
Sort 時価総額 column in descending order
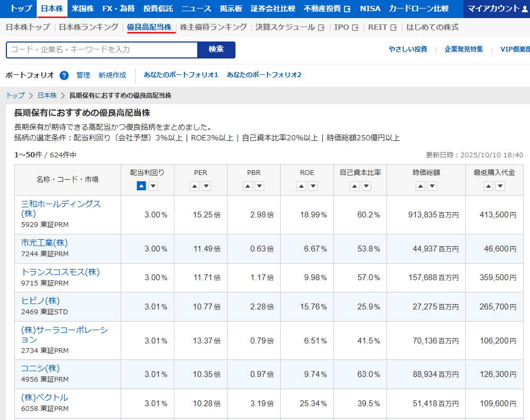pyautogui.click(x=432, y=186)
